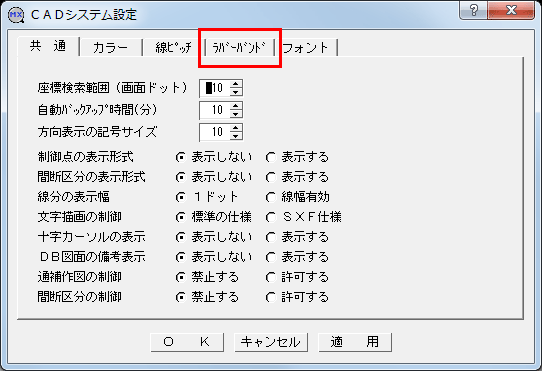Decrease 方向表示の記号サイズ with down arrow
The height and width of the screenshot is (371, 542).
[x=236, y=136]
